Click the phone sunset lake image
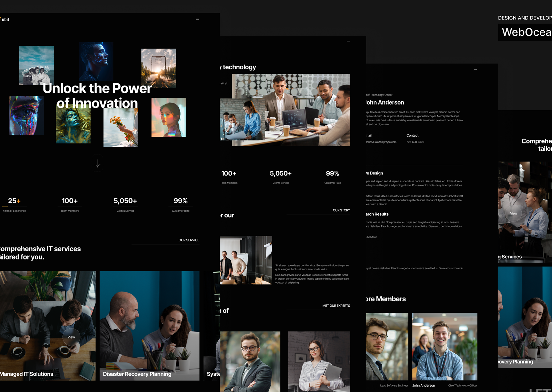The height and width of the screenshot is (392, 552). pos(158,68)
